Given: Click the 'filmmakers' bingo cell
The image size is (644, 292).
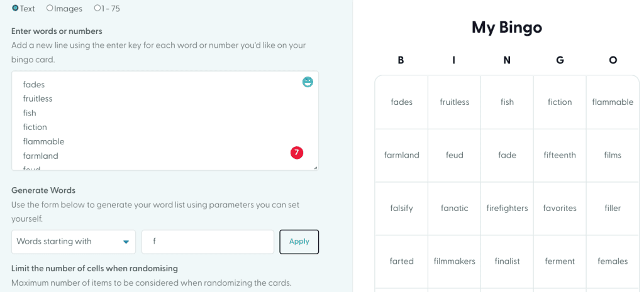Looking at the screenshot, I should [454, 261].
